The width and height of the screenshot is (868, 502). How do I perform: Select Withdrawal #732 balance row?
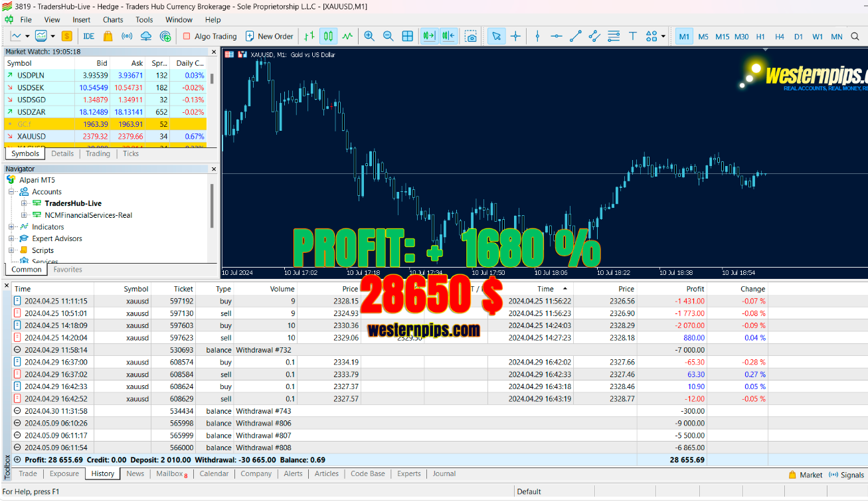pyautogui.click(x=440, y=350)
